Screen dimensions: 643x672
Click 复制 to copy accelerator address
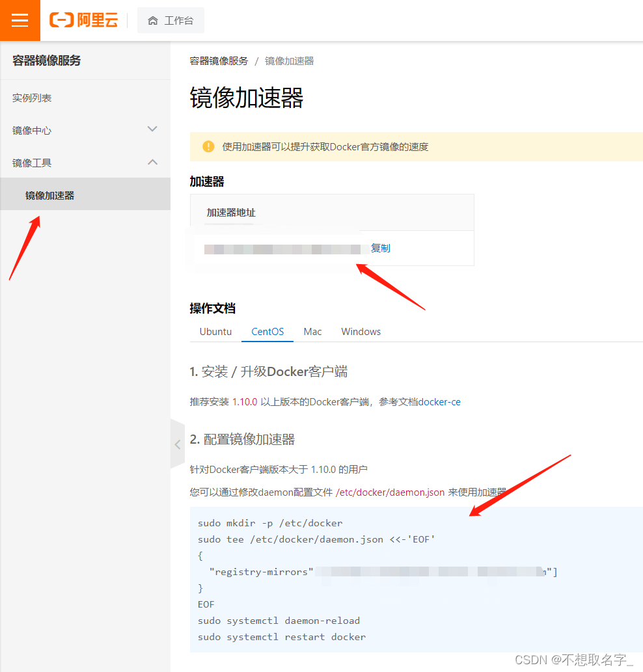point(380,248)
